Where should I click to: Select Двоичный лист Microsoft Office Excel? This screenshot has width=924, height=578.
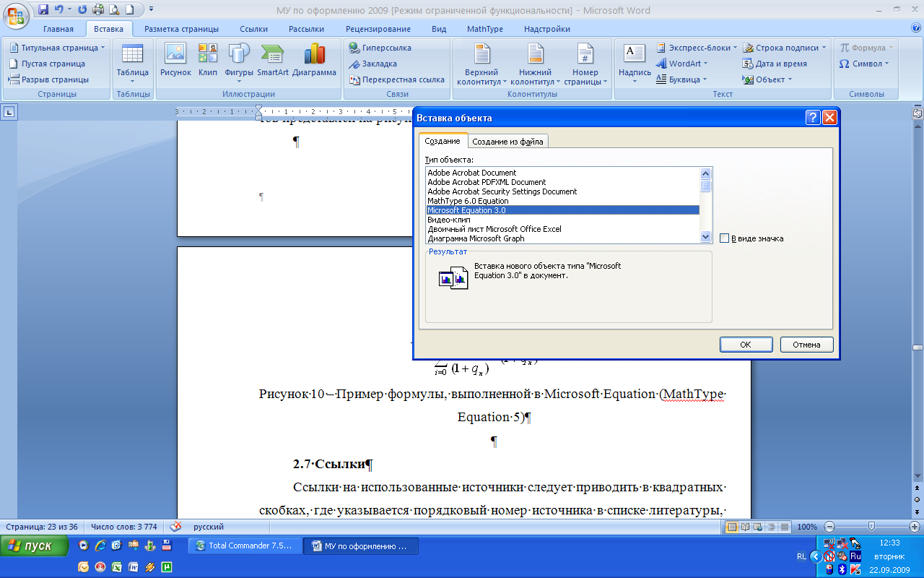(x=562, y=229)
